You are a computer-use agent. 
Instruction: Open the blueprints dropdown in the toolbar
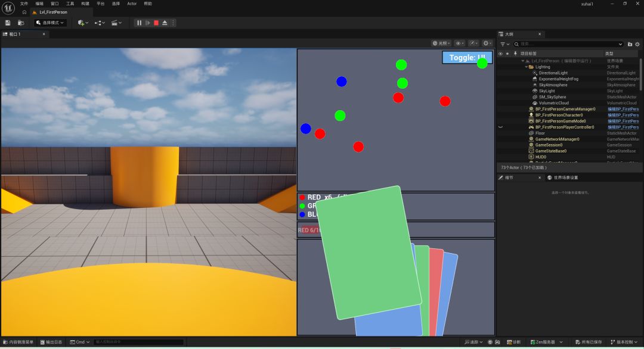[100, 23]
